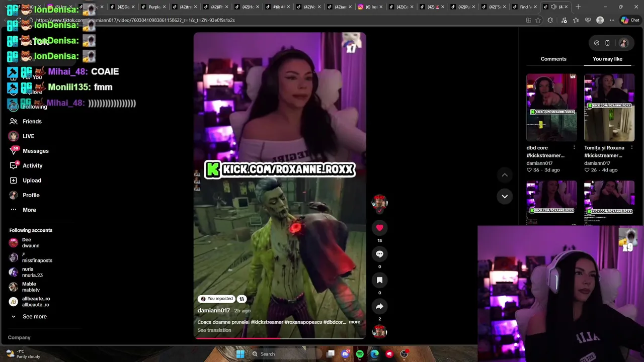Viewport: 644px width, 362px height.
Task: Favorite this page with star icon
Action: click(538, 20)
